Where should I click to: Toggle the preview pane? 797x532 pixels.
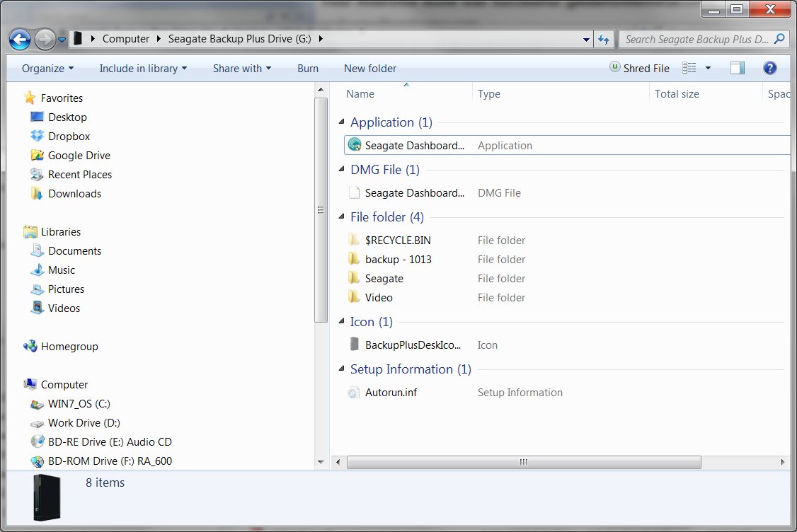pos(738,68)
